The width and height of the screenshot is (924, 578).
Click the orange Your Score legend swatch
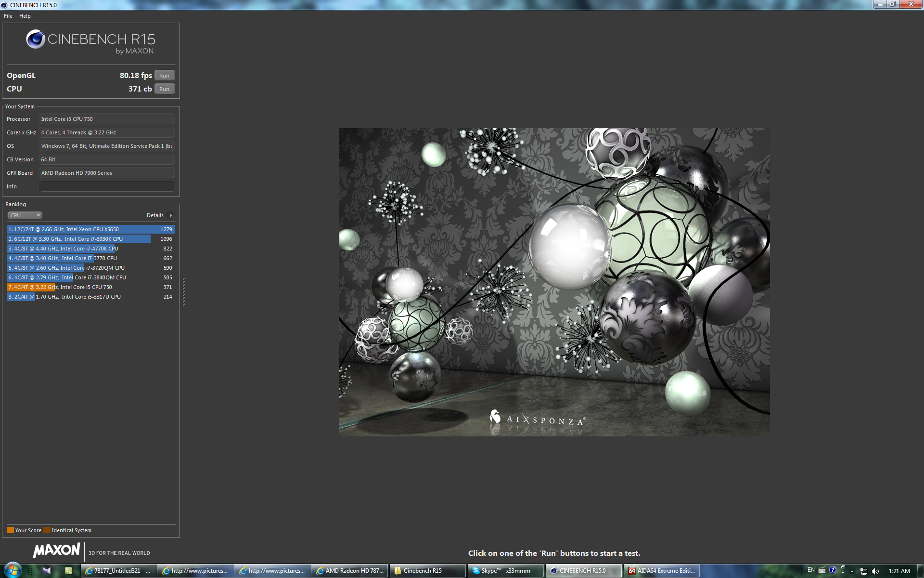(x=10, y=530)
